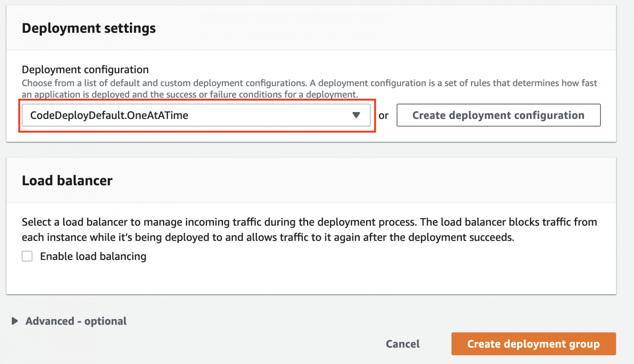Click the Deployment settings section header
This screenshot has height=364, width=634.
pyautogui.click(x=89, y=28)
